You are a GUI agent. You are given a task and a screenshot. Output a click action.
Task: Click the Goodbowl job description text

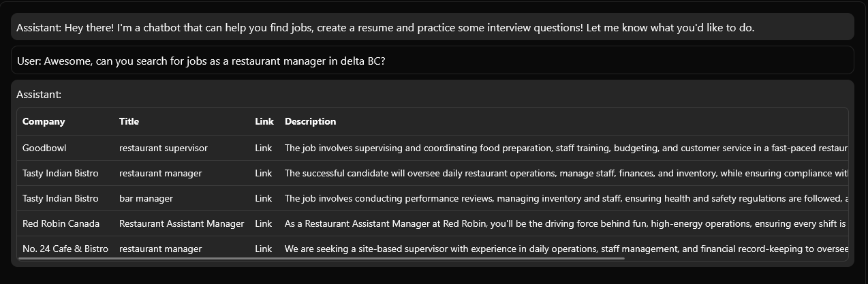[x=566, y=148]
